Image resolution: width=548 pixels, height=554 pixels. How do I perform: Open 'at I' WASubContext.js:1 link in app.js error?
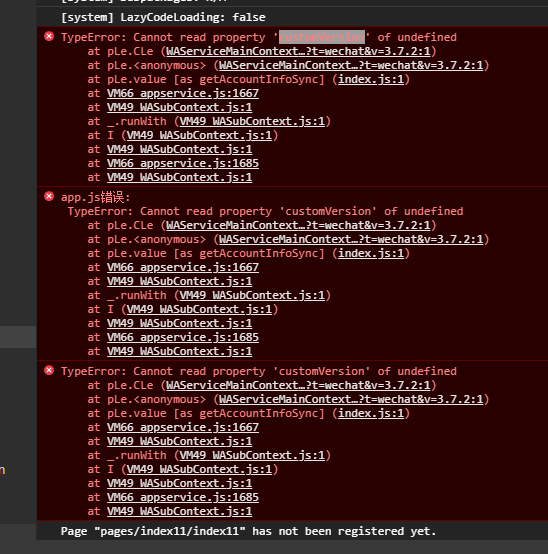pyautogui.click(x=199, y=309)
